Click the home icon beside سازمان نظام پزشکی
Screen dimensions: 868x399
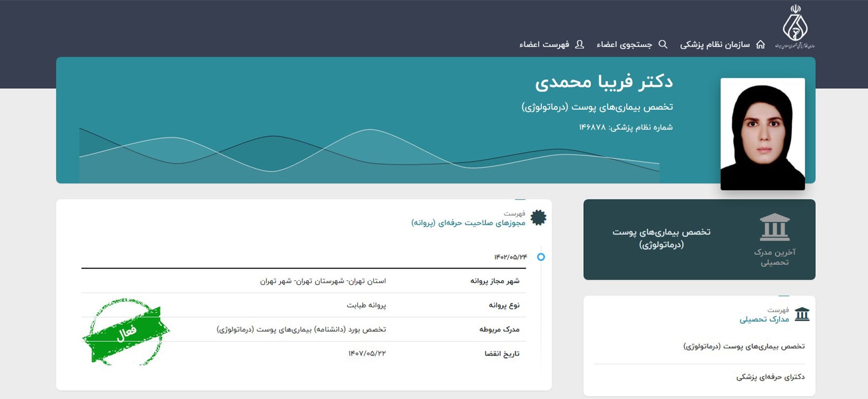coord(760,44)
